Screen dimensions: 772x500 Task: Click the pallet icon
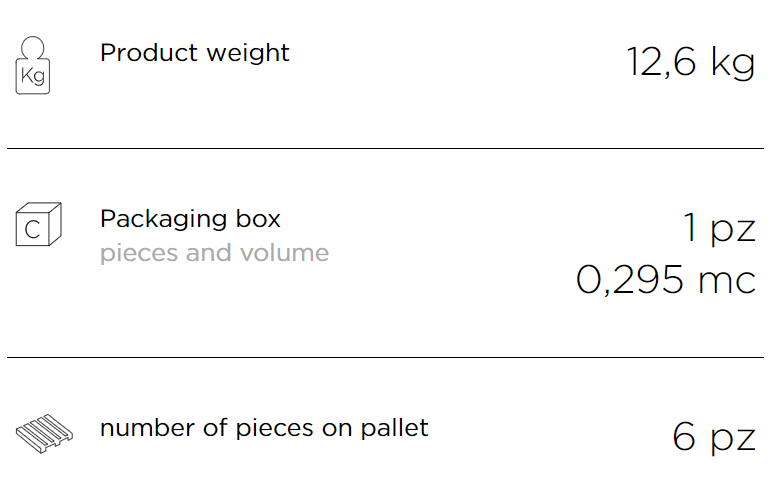click(x=44, y=434)
